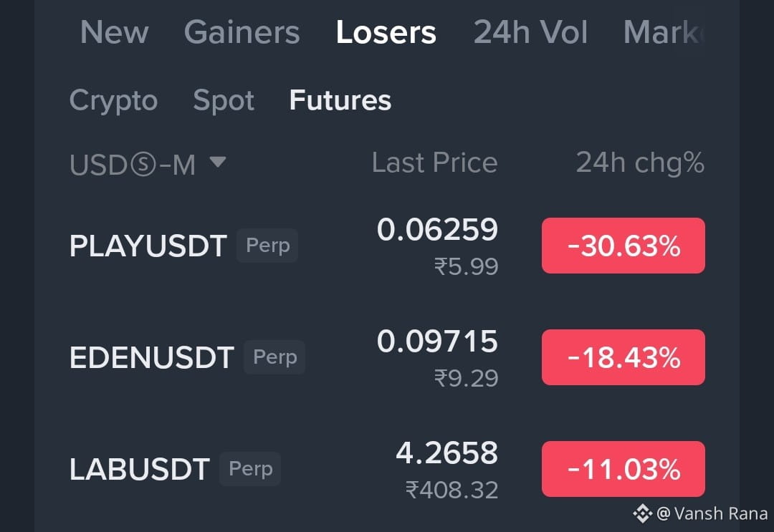This screenshot has height=532, width=774.
Task: Sort by Last Price column header
Action: tap(434, 163)
